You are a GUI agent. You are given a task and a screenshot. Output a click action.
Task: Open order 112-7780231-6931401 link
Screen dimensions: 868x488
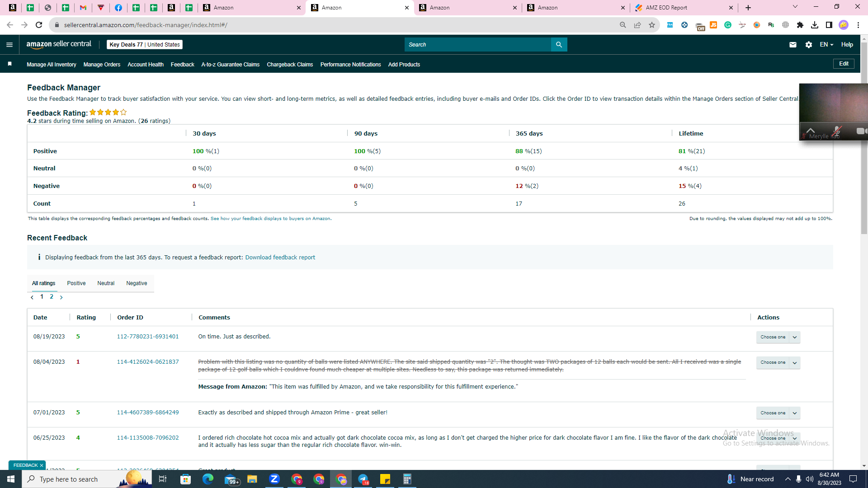(148, 337)
